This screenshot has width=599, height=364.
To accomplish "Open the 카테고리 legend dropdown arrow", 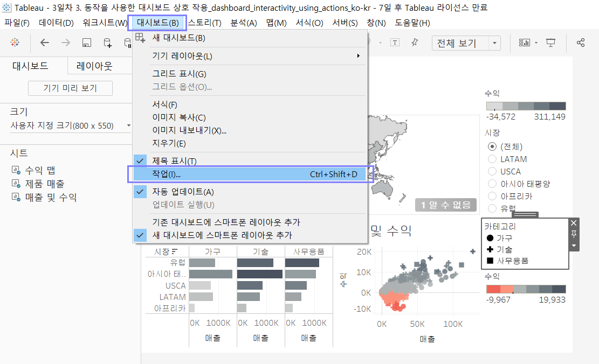I will tap(574, 246).
